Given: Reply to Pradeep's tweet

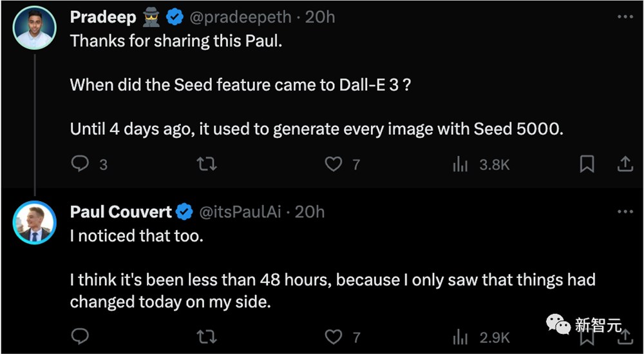Looking at the screenshot, I should 80,164.
